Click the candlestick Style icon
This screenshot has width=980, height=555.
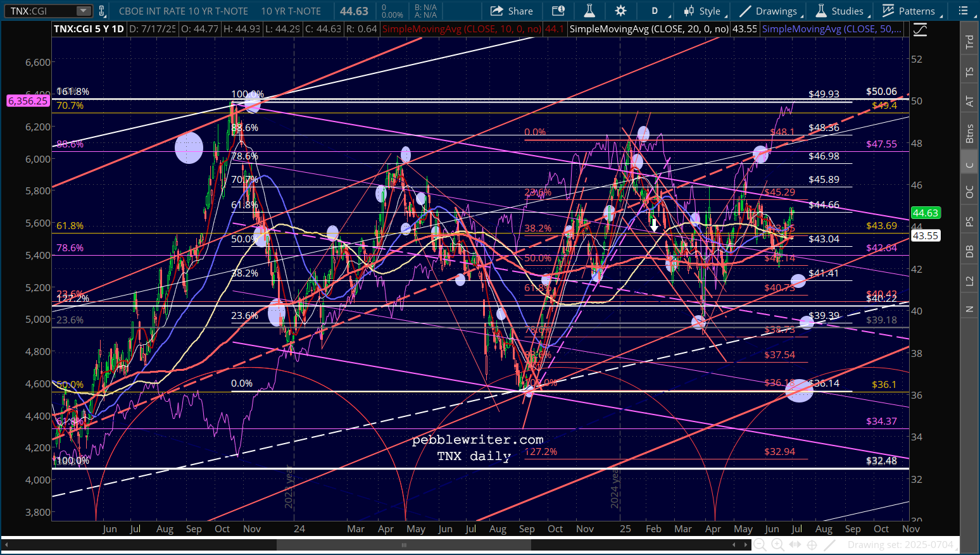click(689, 11)
